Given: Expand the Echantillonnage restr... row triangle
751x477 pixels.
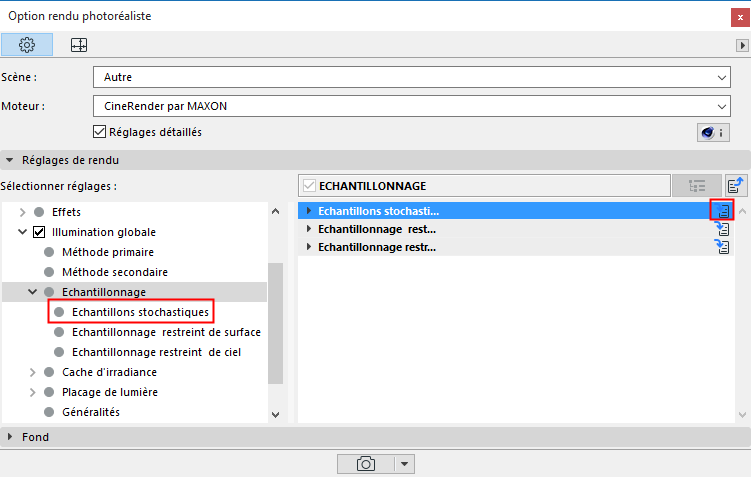Looking at the screenshot, I should [309, 247].
